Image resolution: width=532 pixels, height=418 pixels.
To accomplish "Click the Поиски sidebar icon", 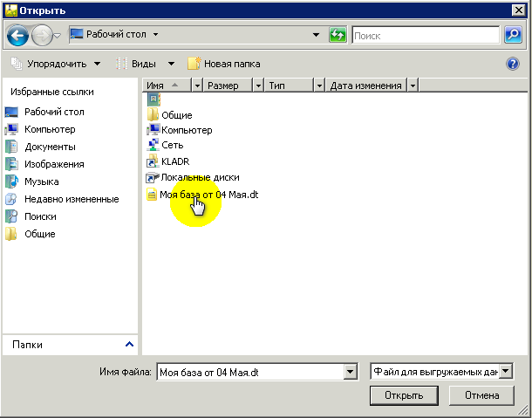I will click(x=11, y=216).
